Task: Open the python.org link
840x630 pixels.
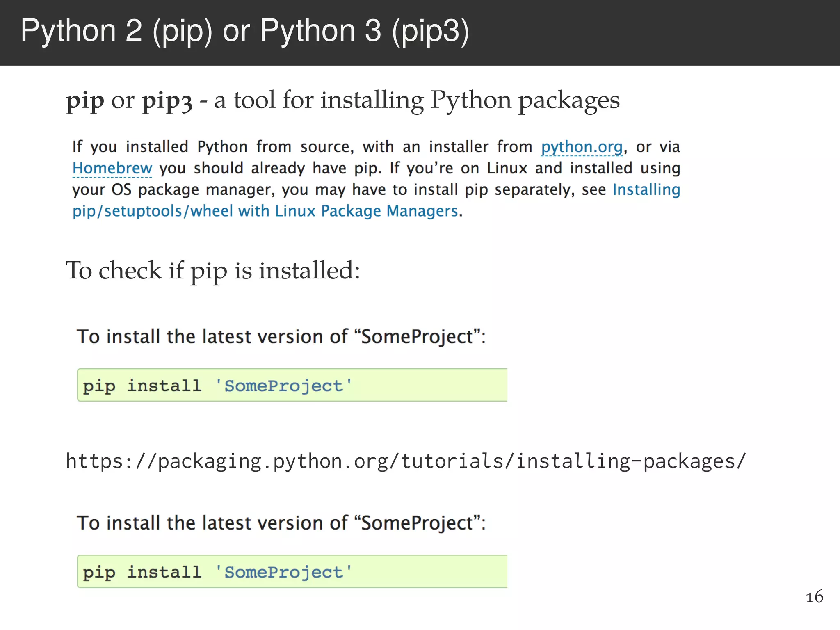Action: point(582,147)
